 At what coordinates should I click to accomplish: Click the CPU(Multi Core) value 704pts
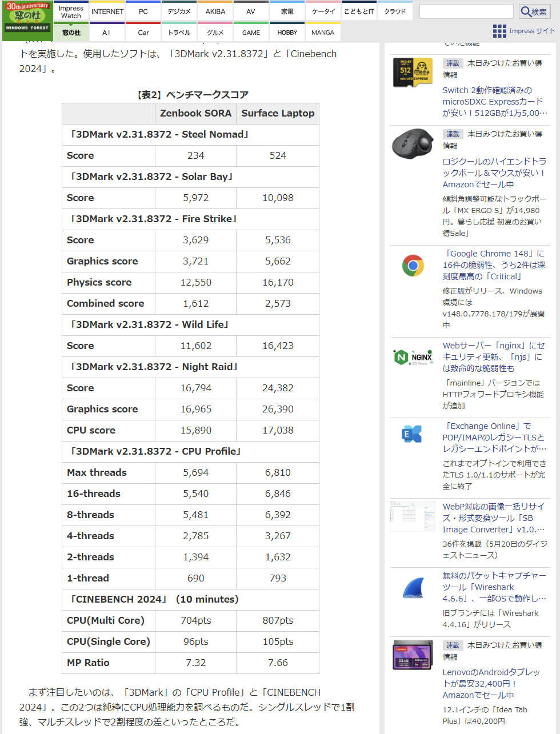[195, 620]
